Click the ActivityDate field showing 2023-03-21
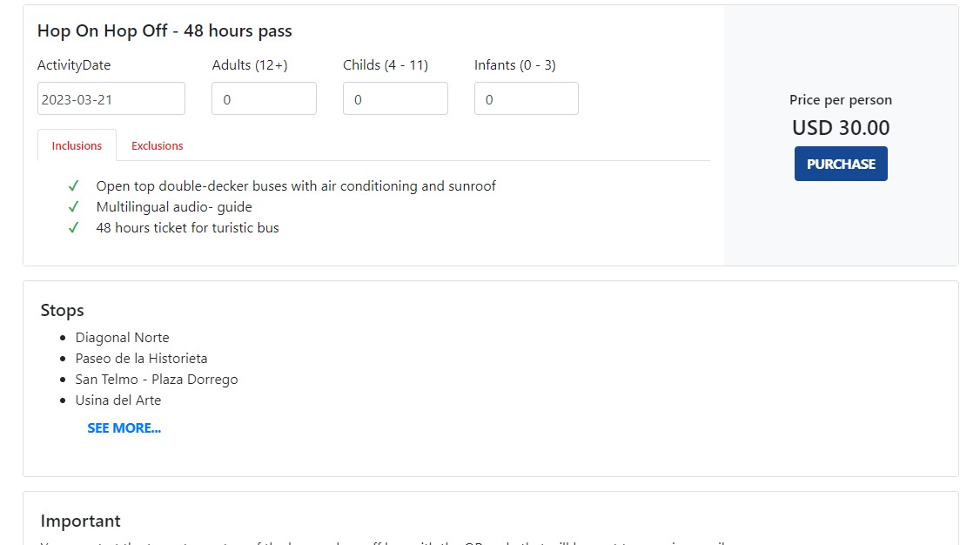Screen dimensions: 980x545 [111, 99]
